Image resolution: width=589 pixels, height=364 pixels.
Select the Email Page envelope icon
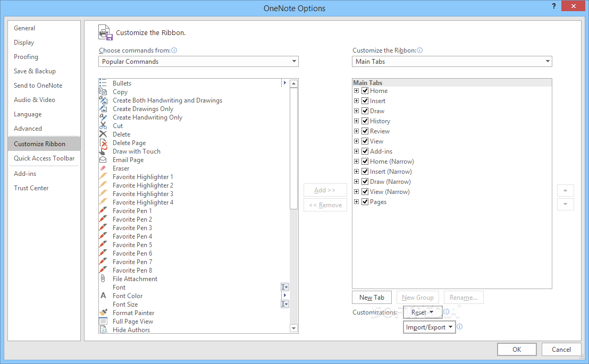[103, 159]
